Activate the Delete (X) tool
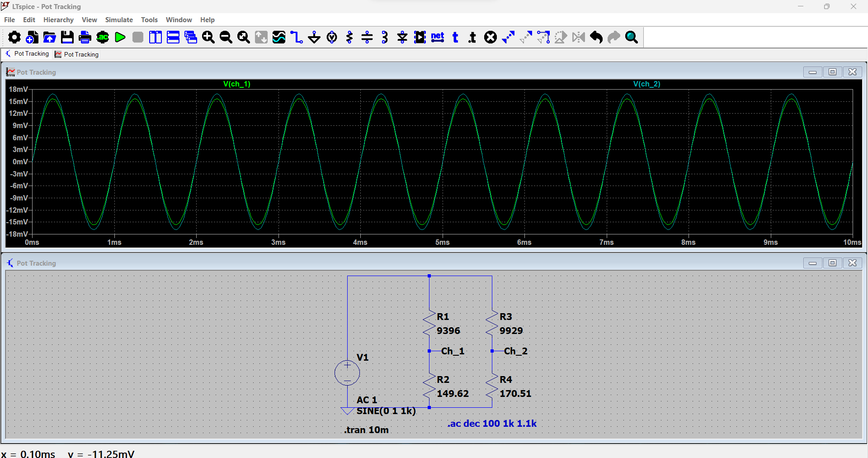Viewport: 868px width, 458px height. 491,37
